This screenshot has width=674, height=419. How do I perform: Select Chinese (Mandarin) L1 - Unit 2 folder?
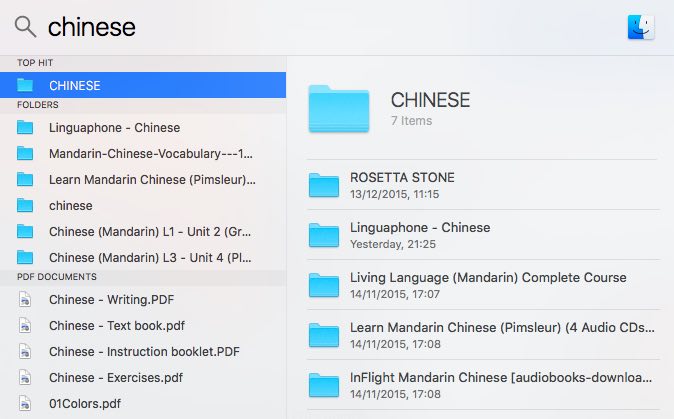coord(152,232)
